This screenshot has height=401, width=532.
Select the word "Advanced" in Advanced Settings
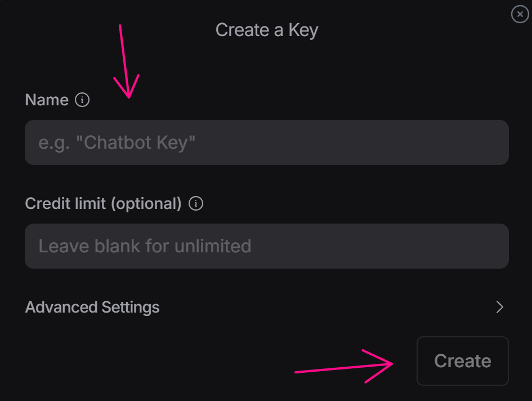tap(61, 308)
